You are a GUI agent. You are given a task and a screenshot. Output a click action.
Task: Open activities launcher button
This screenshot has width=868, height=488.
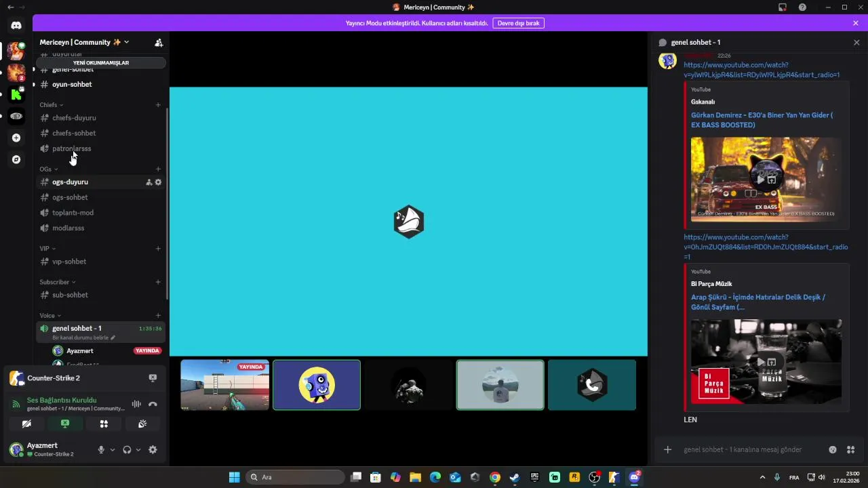(x=104, y=424)
